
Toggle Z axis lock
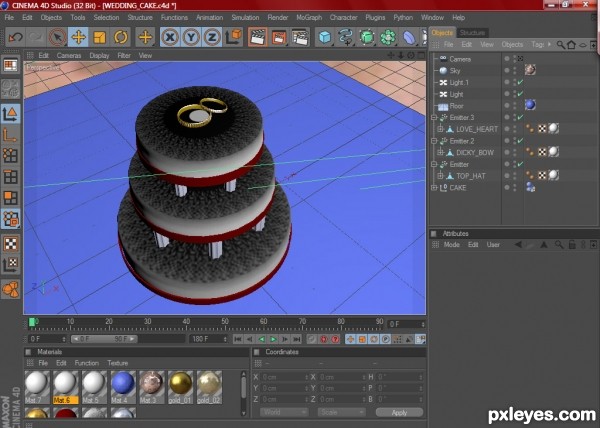click(212, 37)
